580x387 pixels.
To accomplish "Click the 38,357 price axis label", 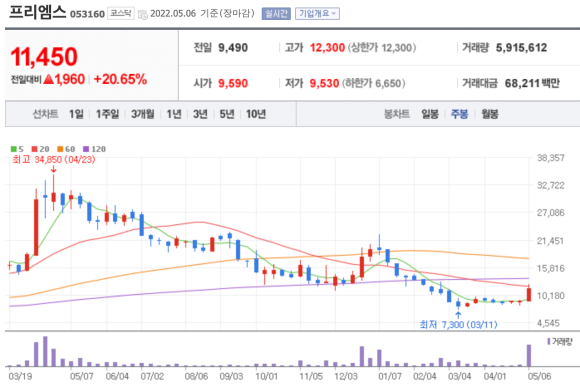I will (551, 158).
